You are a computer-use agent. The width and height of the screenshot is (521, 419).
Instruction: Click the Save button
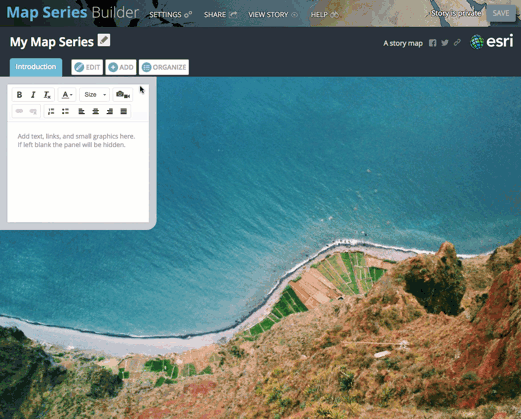tap(501, 13)
